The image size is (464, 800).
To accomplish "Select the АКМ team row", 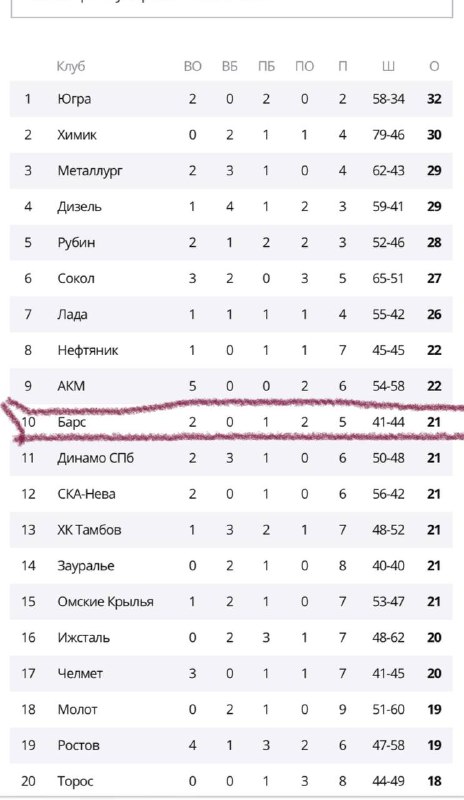I will (231, 386).
